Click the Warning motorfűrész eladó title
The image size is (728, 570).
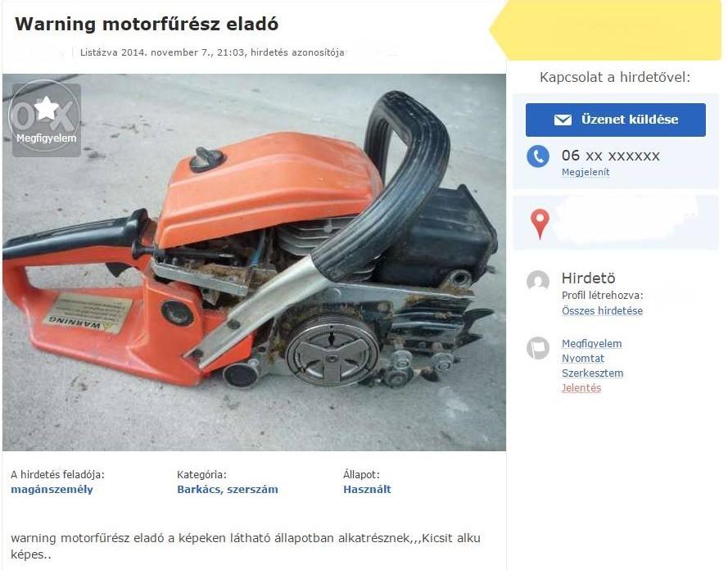[x=147, y=24]
